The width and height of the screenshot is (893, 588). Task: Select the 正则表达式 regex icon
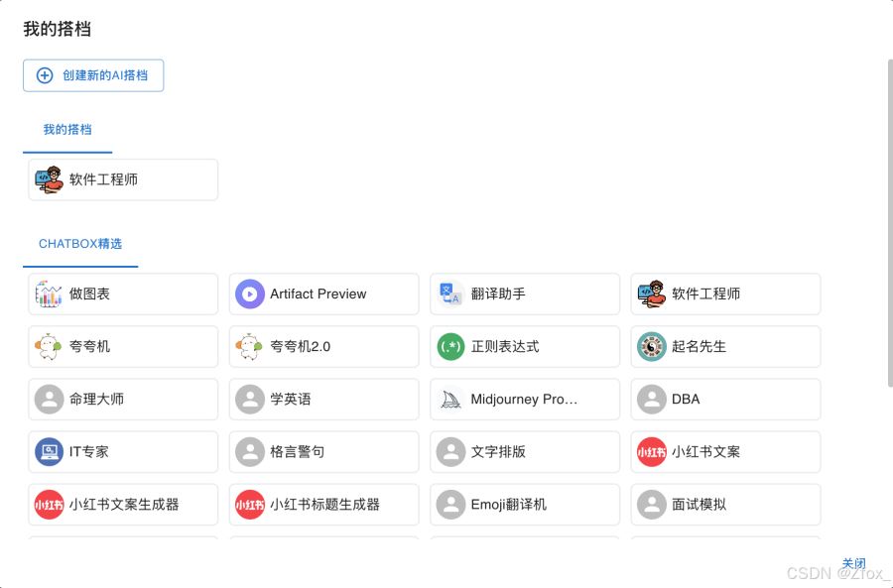[449, 346]
